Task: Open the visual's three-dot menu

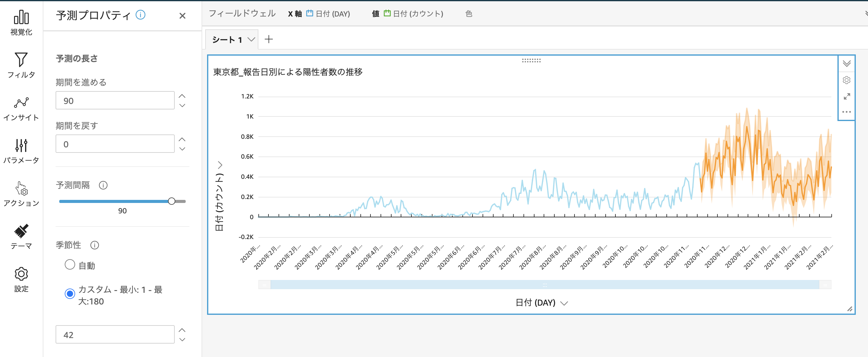Action: [846, 112]
